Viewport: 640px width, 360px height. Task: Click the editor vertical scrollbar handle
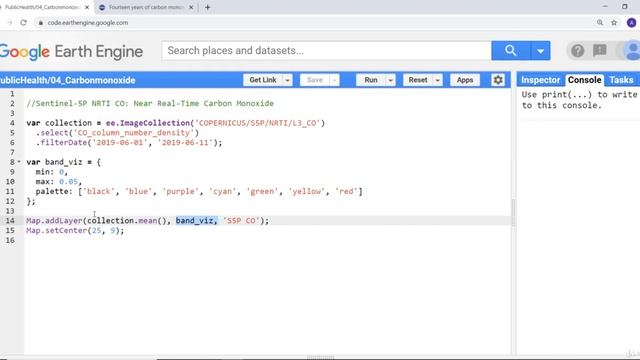click(513, 212)
